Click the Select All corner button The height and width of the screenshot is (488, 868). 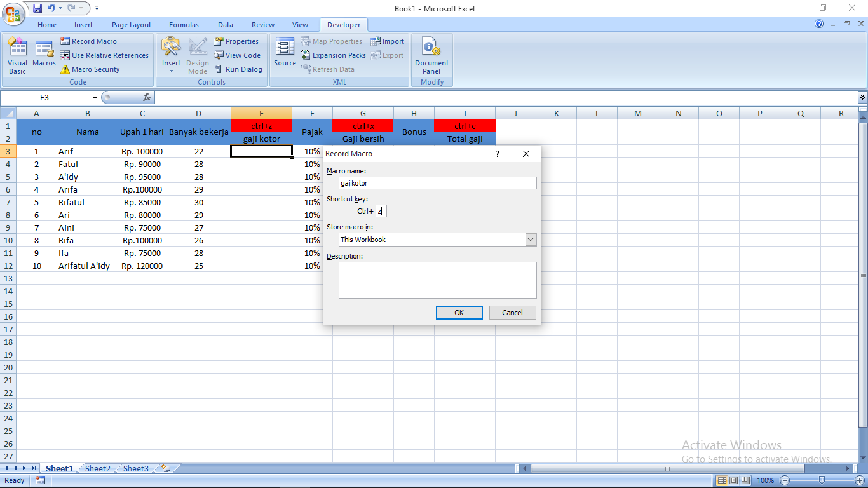pyautogui.click(x=8, y=113)
